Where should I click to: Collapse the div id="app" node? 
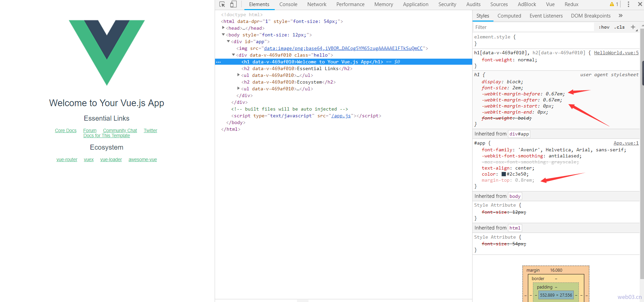coord(228,41)
